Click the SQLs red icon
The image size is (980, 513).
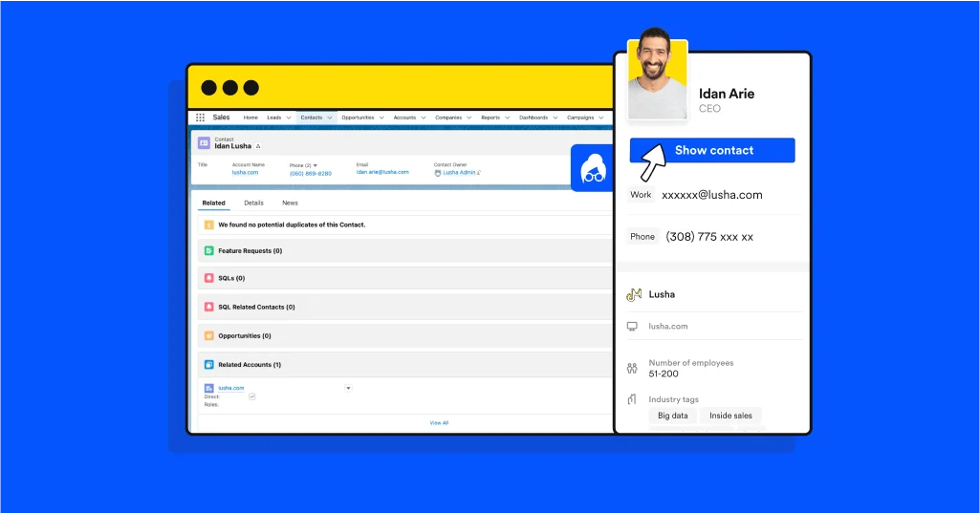click(x=209, y=278)
